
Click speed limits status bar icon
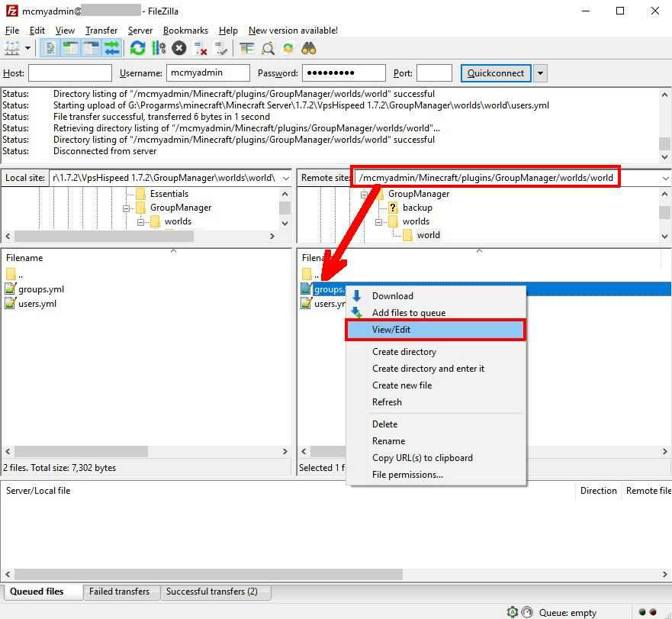pos(528,612)
